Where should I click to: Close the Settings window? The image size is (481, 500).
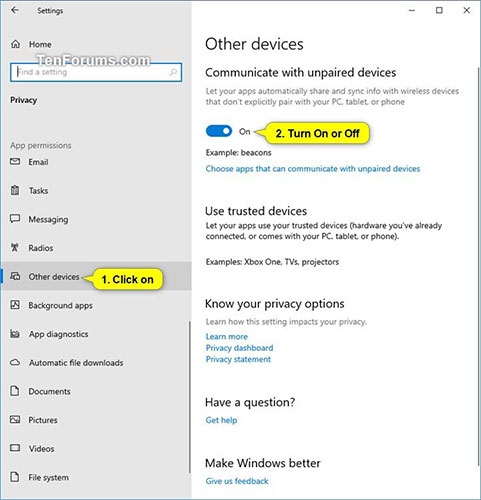tap(467, 10)
